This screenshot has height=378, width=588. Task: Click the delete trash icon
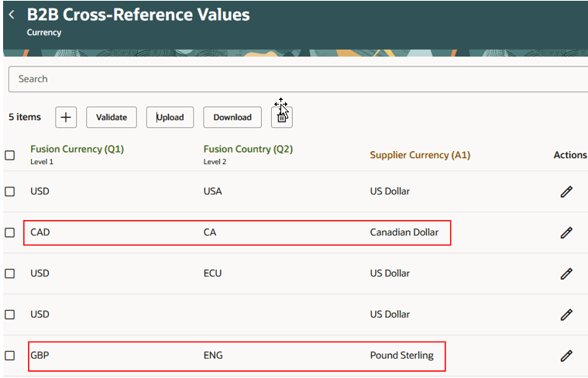tap(282, 118)
